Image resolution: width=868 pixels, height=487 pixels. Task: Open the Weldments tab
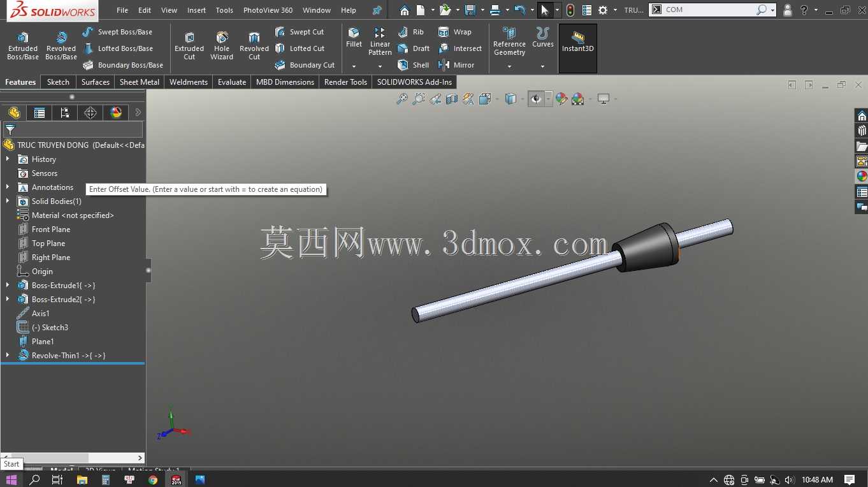(189, 82)
